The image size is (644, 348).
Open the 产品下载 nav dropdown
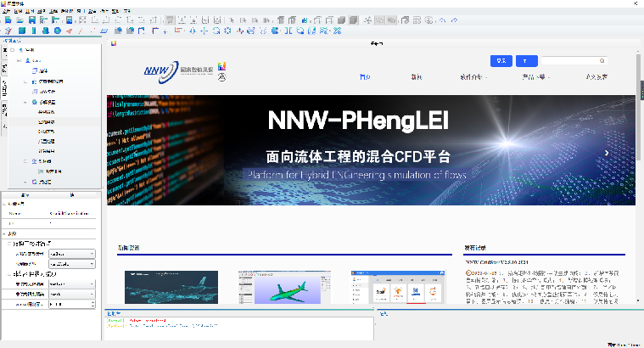(535, 77)
